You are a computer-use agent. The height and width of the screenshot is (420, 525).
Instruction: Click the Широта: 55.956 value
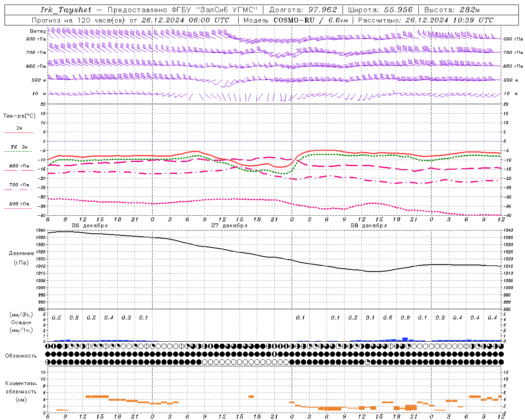pyautogui.click(x=380, y=10)
